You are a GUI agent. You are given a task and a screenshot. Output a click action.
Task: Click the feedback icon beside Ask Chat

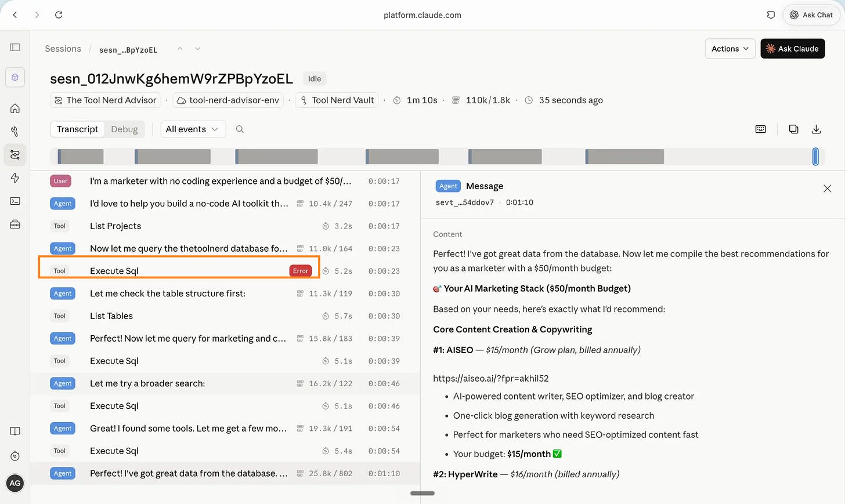coord(771,15)
